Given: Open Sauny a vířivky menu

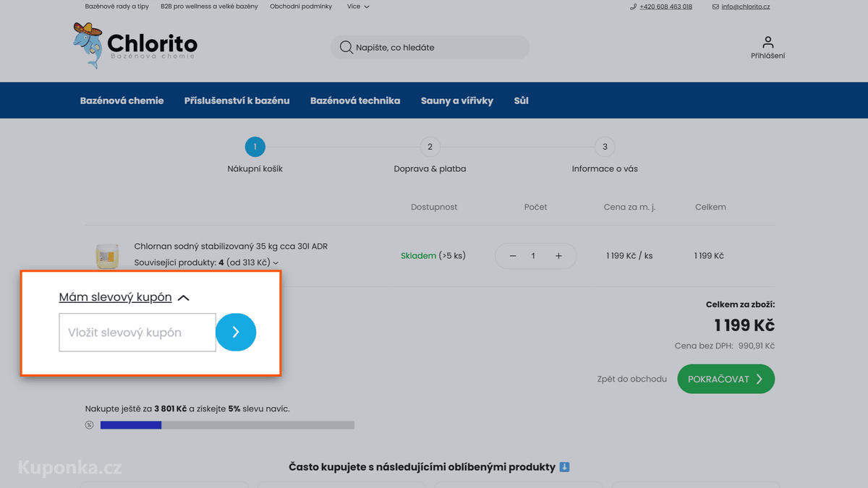Looking at the screenshot, I should coord(457,100).
